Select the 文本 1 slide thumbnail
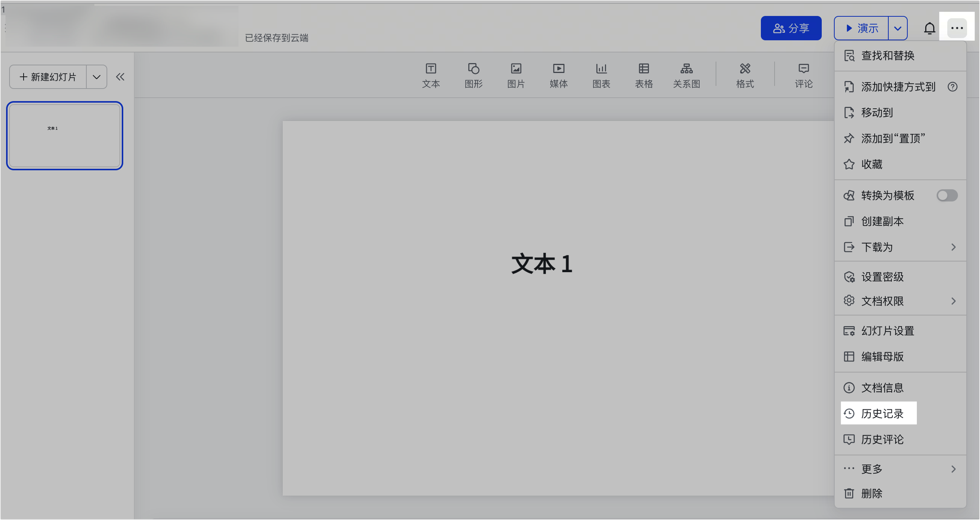 (x=64, y=136)
